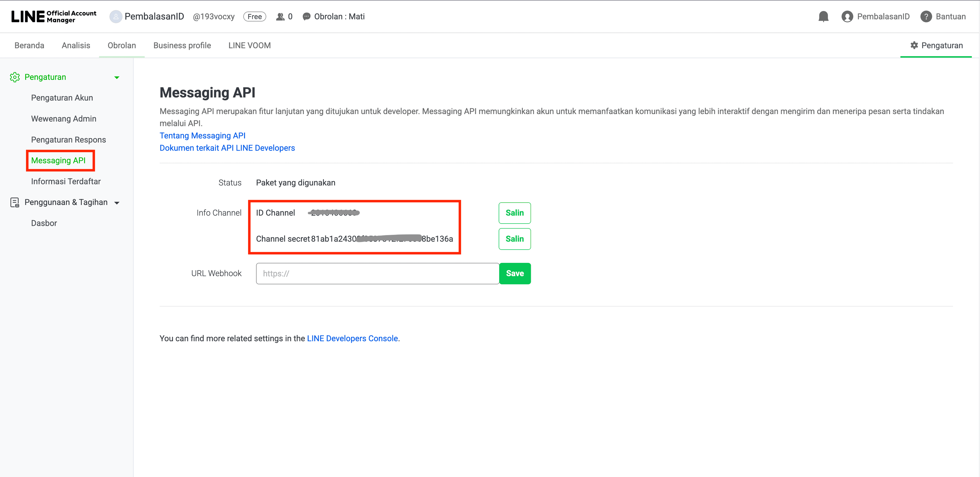Collapse the Penggunaan & Tagihan section arrow
Image resolution: width=980 pixels, height=477 pixels.
click(117, 203)
